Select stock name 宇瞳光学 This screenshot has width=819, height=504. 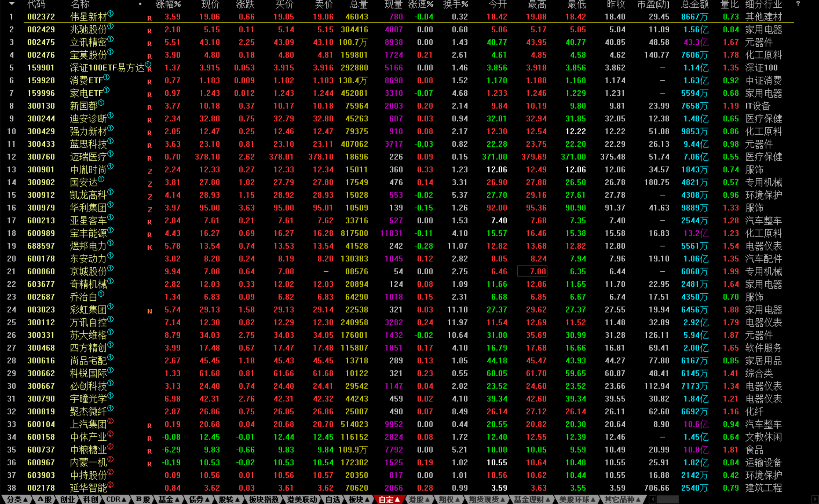pos(88,399)
